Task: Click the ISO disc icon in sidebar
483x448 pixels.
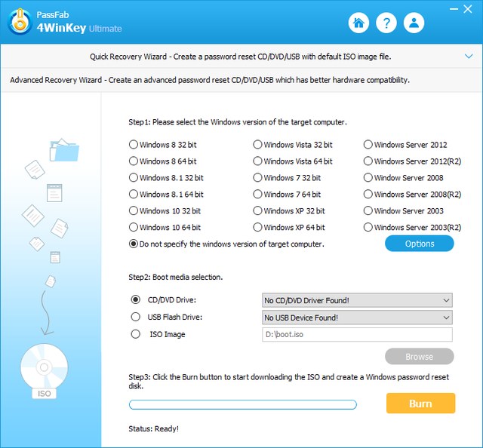Action: coord(43,371)
